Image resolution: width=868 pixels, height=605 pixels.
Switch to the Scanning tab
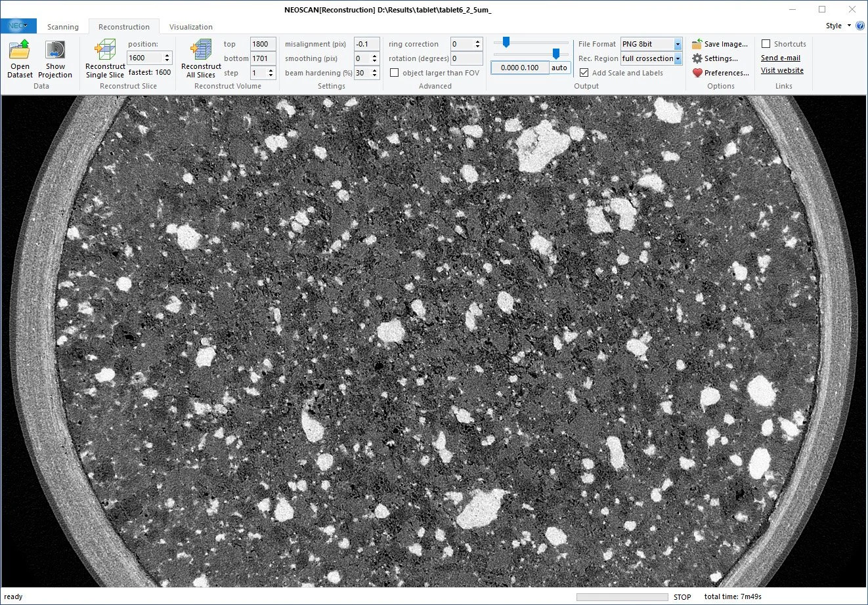click(x=63, y=27)
